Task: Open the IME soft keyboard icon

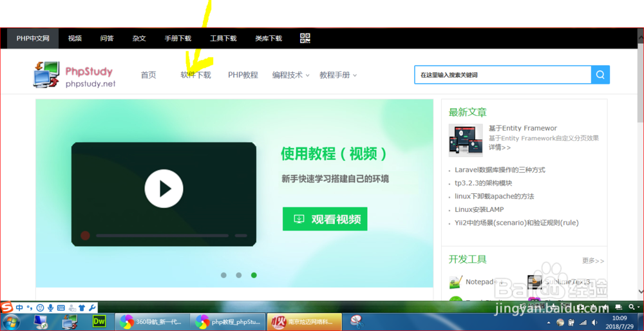Action: coord(61,308)
